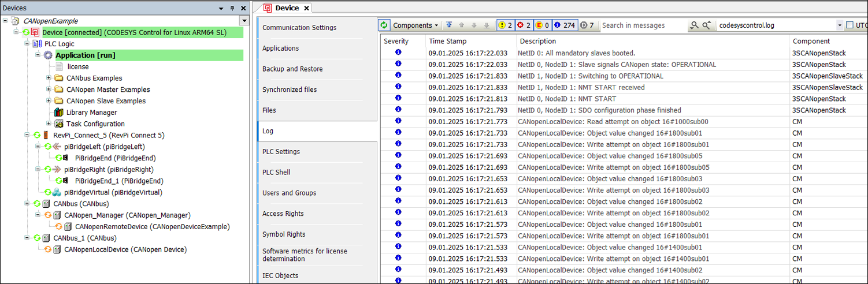
Task: Click the PLC Logic icon
Action: click(37, 44)
